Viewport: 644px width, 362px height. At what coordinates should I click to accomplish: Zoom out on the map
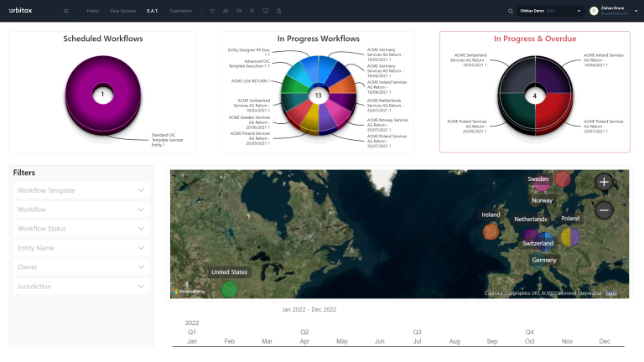[x=604, y=210]
